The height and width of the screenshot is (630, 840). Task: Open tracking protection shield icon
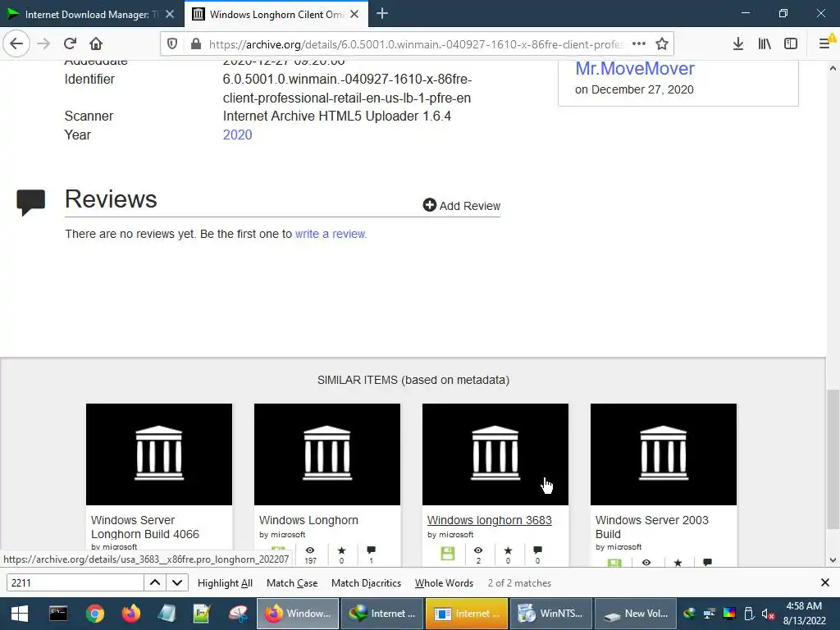[172, 44]
